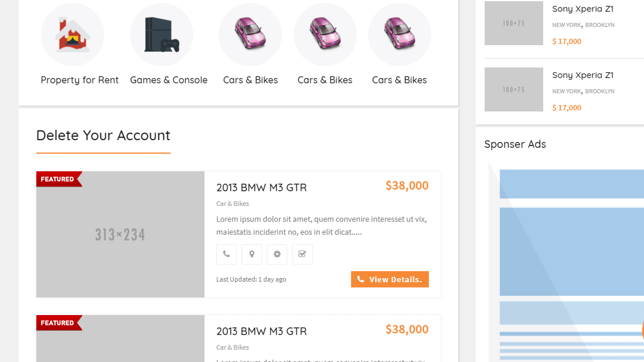Open the Games & Console text label
Viewport: 644px width, 362px height.
pyautogui.click(x=169, y=80)
